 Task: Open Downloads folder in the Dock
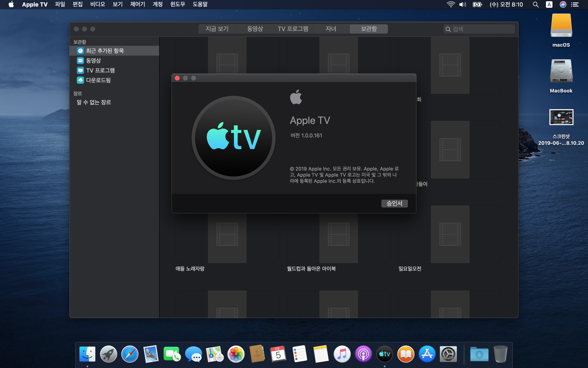click(479, 354)
